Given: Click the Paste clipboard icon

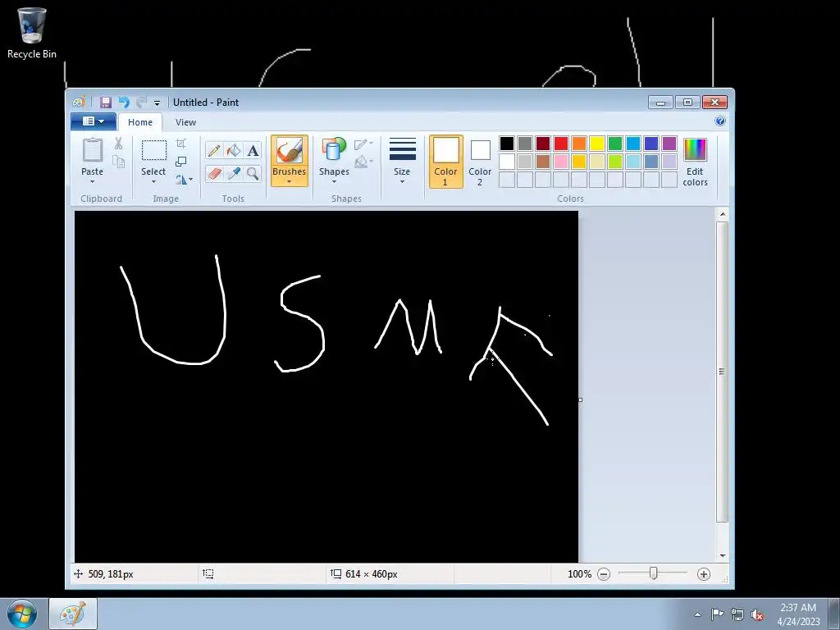Looking at the screenshot, I should (x=92, y=150).
